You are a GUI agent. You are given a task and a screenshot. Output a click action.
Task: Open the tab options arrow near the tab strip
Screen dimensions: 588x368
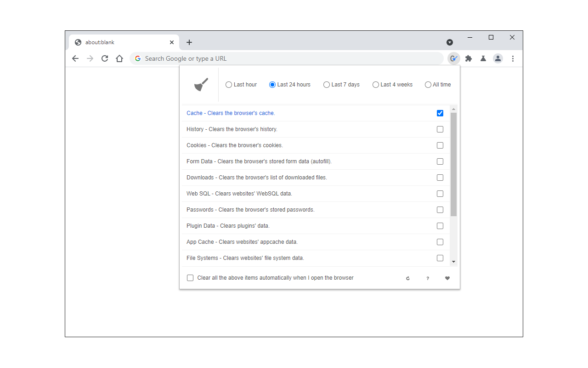449,42
